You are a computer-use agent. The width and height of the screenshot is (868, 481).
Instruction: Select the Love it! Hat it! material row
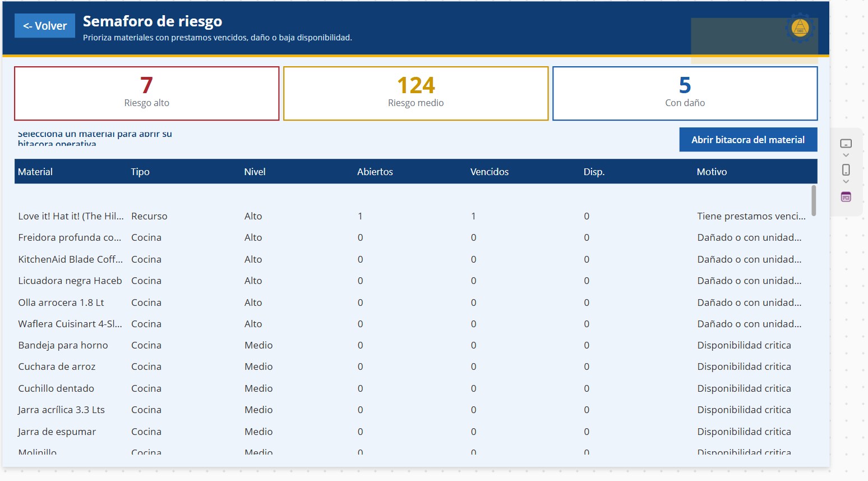click(x=412, y=216)
